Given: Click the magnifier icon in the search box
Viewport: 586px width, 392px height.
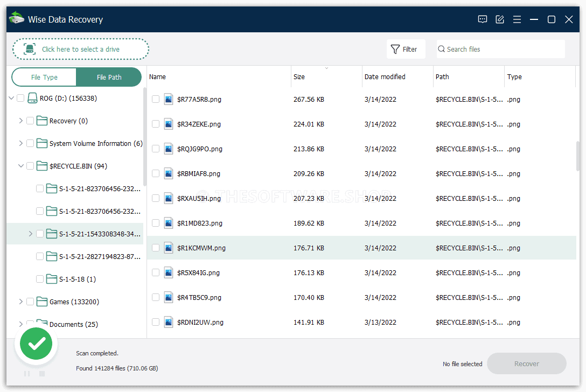Looking at the screenshot, I should [x=441, y=49].
